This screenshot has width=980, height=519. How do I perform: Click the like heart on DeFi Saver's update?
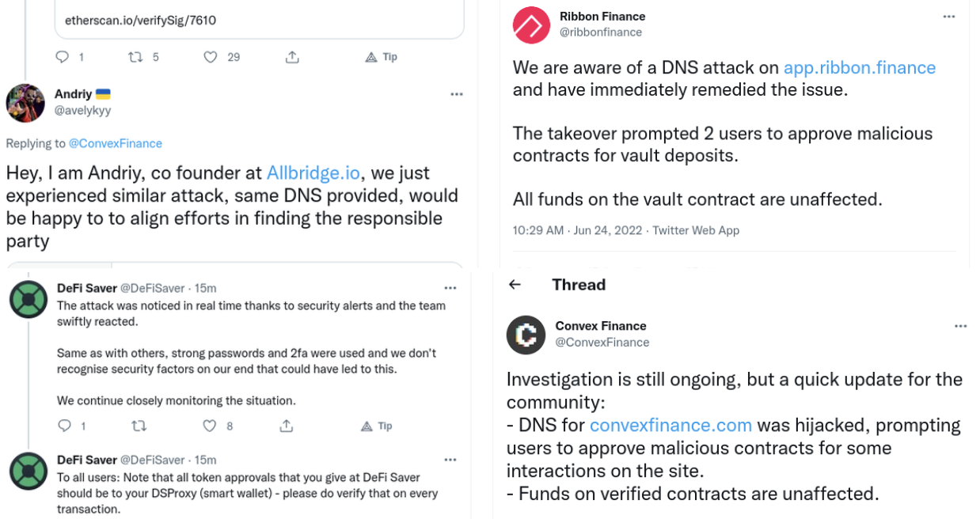point(210,426)
